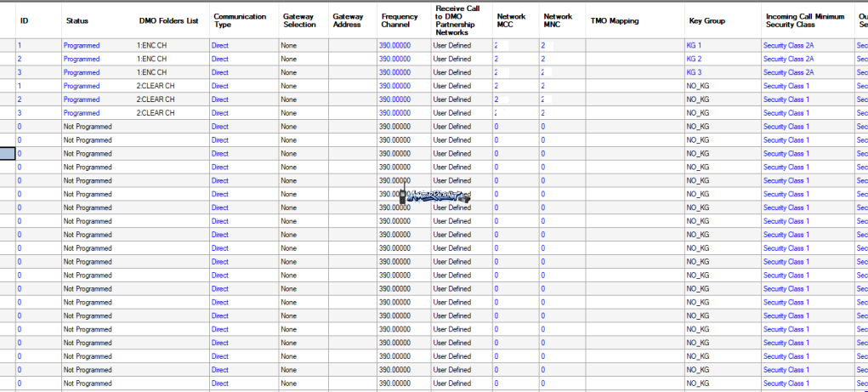Image resolution: width=868 pixels, height=392 pixels.
Task: Click the first Not Programmed status cell
Action: pos(88,126)
